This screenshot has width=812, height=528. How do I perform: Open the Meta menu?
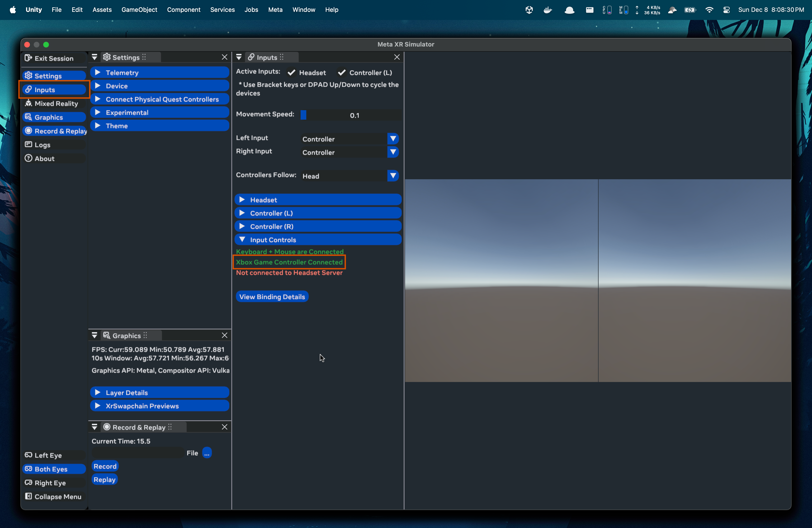tap(275, 9)
